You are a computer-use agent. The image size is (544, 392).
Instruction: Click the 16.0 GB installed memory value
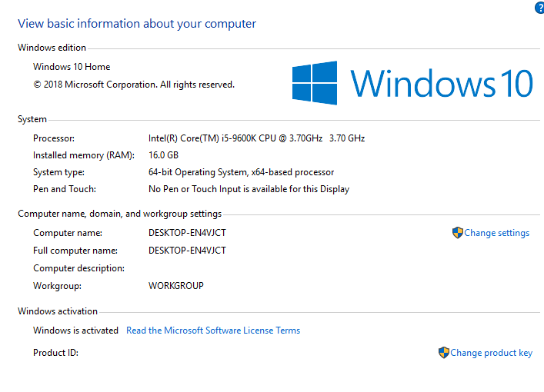coord(163,155)
